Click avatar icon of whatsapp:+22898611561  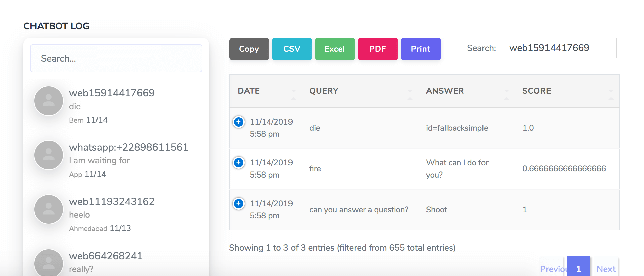(x=49, y=155)
